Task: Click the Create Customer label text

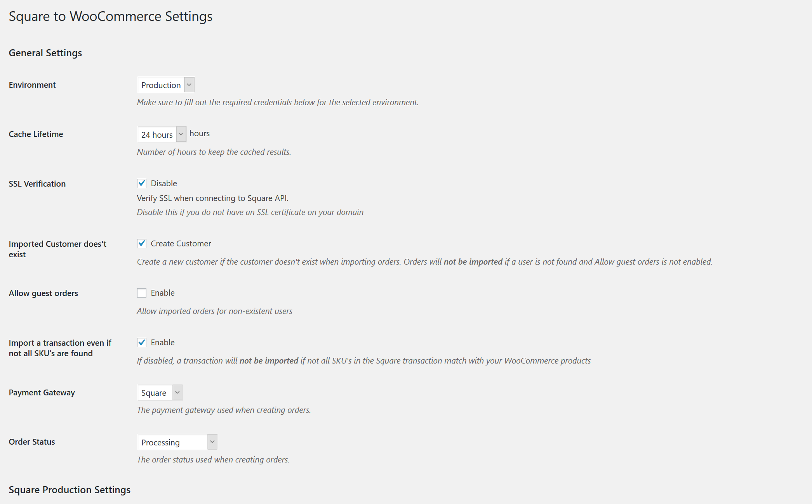Action: click(x=181, y=244)
